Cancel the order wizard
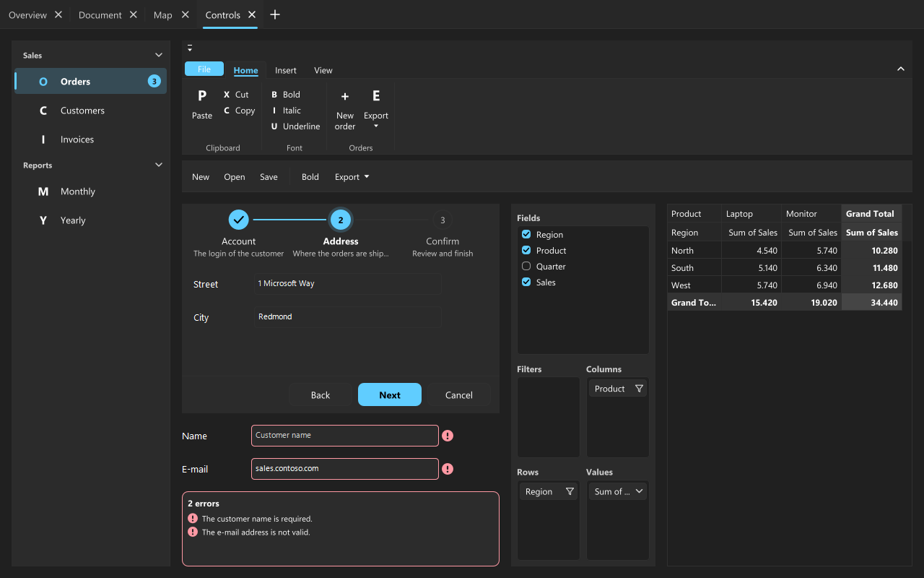924x578 pixels. click(459, 394)
